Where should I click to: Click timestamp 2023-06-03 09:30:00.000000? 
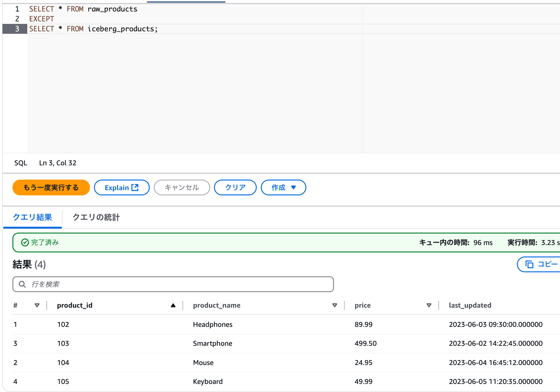click(496, 324)
